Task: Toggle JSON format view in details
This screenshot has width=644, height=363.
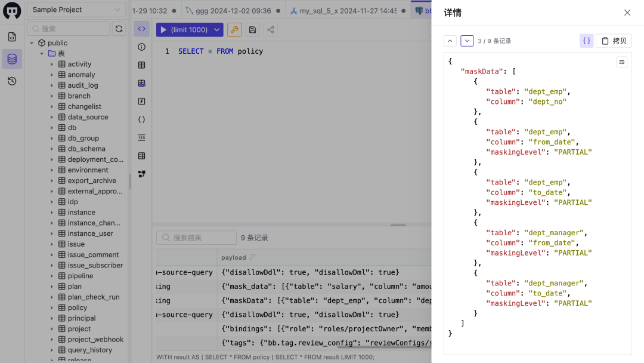Action: click(x=587, y=41)
